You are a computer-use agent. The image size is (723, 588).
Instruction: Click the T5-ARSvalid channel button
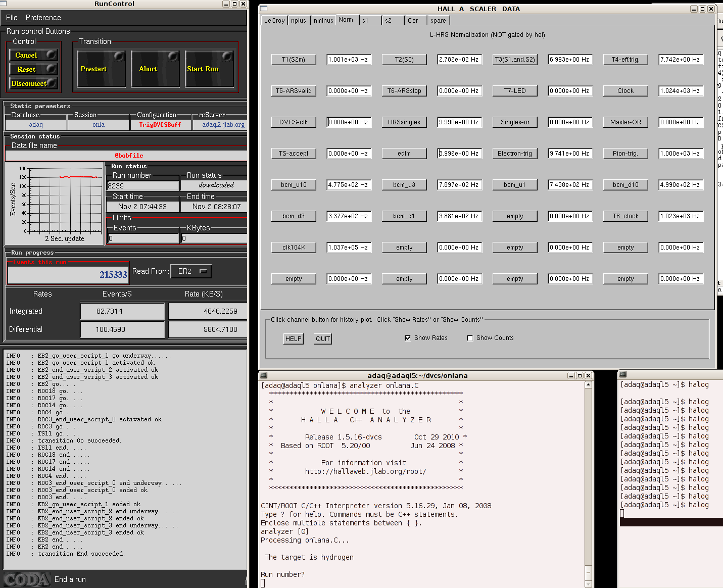pyautogui.click(x=294, y=91)
